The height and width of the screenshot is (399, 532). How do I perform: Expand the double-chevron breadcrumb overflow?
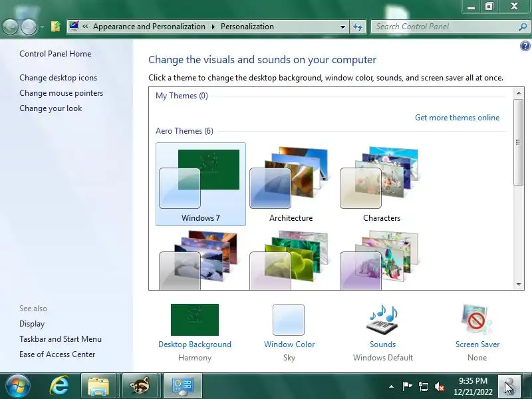(x=85, y=27)
